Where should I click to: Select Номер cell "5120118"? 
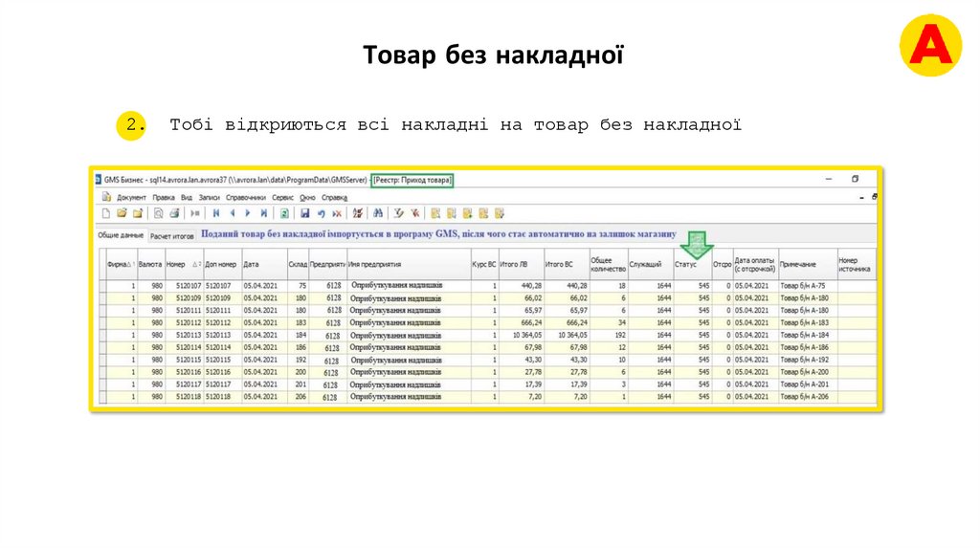pos(184,397)
